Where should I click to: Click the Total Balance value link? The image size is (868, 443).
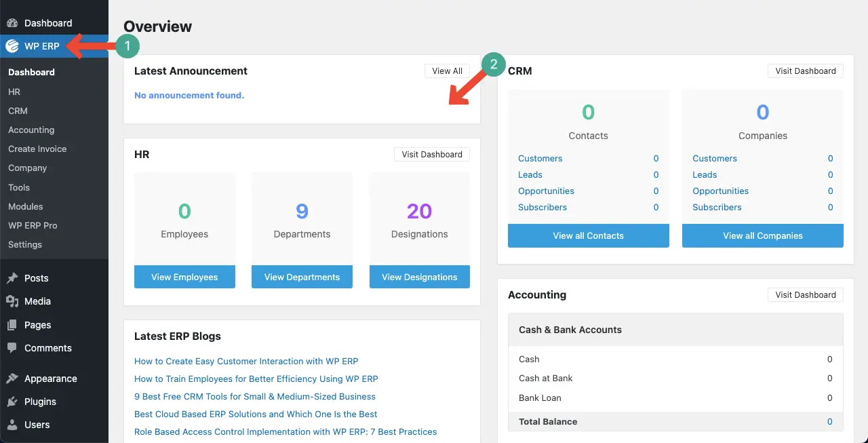pyautogui.click(x=829, y=421)
